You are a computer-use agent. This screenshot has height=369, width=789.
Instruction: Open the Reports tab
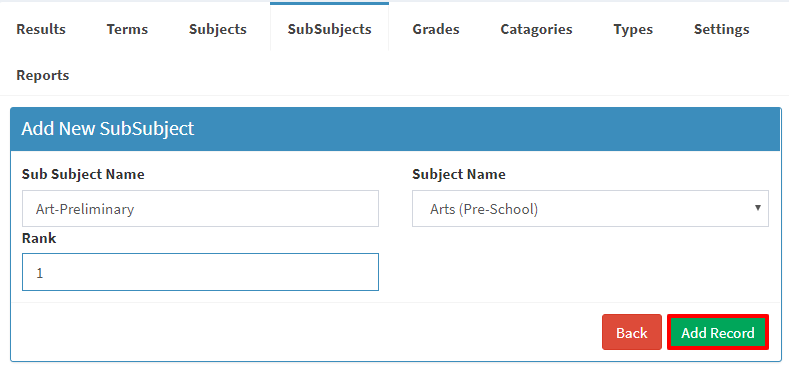43,76
